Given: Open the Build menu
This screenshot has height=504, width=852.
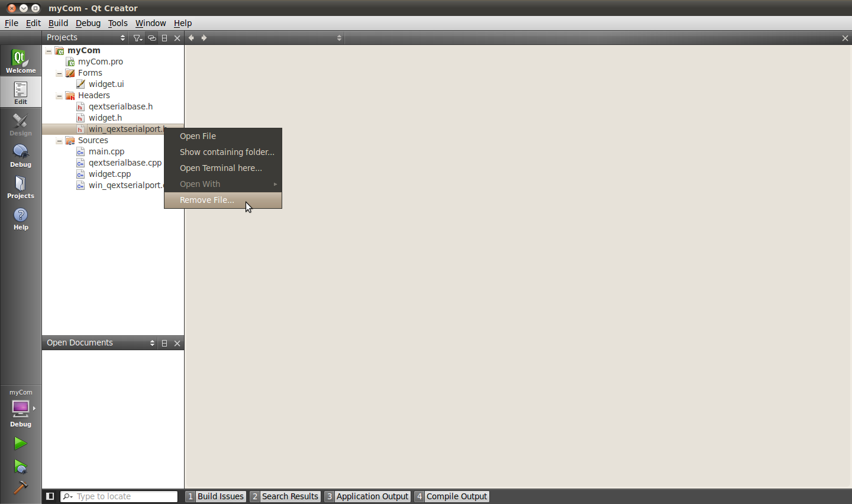Looking at the screenshot, I should click(x=58, y=23).
